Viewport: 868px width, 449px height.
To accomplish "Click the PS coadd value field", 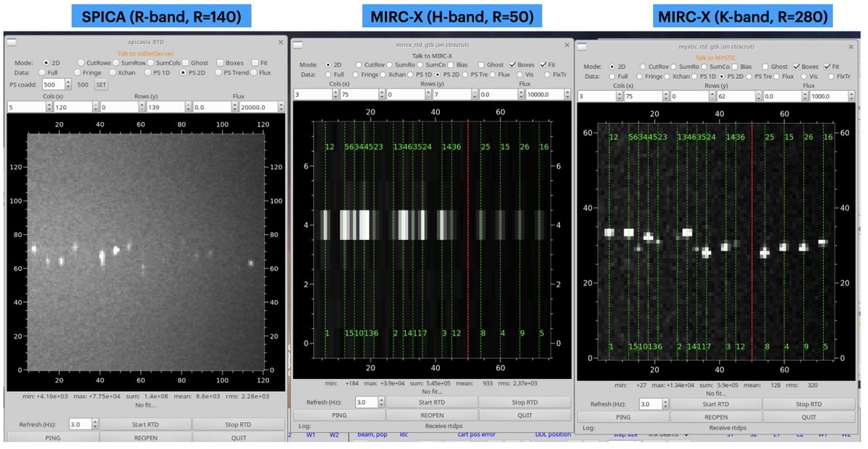I will [x=54, y=85].
